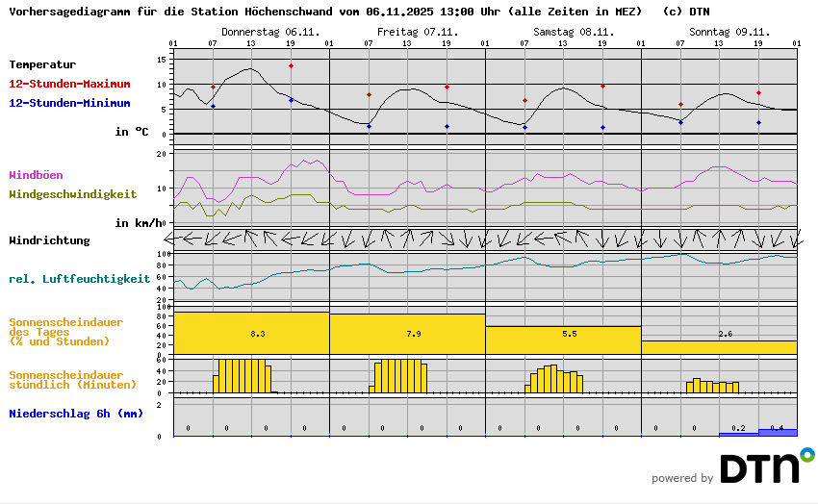Click the daily sunshine bar showing 7.9

coord(407,334)
